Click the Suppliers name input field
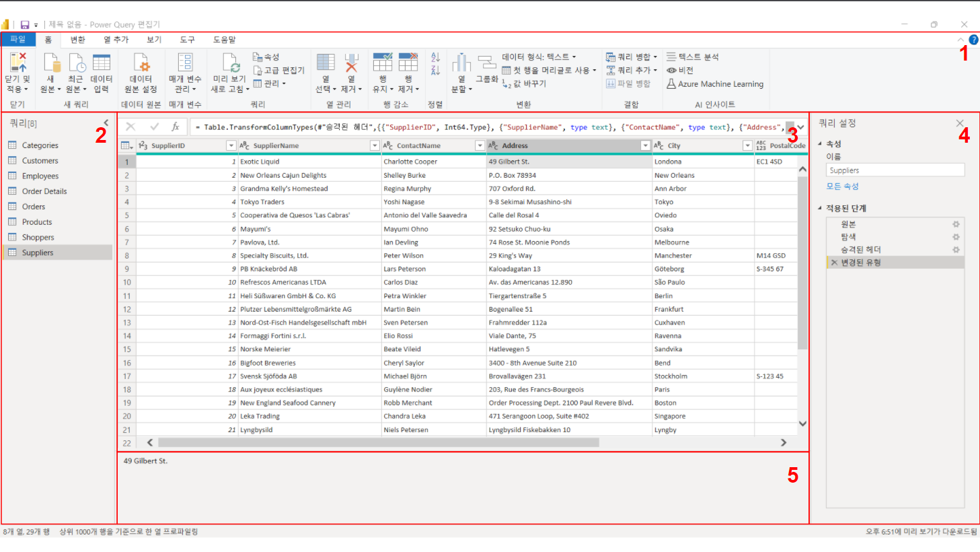The height and width of the screenshot is (552, 980). tap(895, 170)
